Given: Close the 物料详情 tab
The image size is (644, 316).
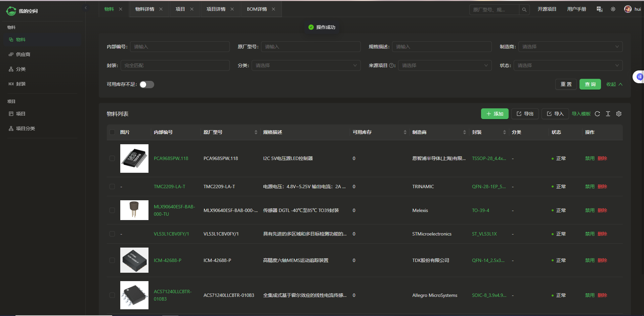Looking at the screenshot, I should [x=161, y=9].
